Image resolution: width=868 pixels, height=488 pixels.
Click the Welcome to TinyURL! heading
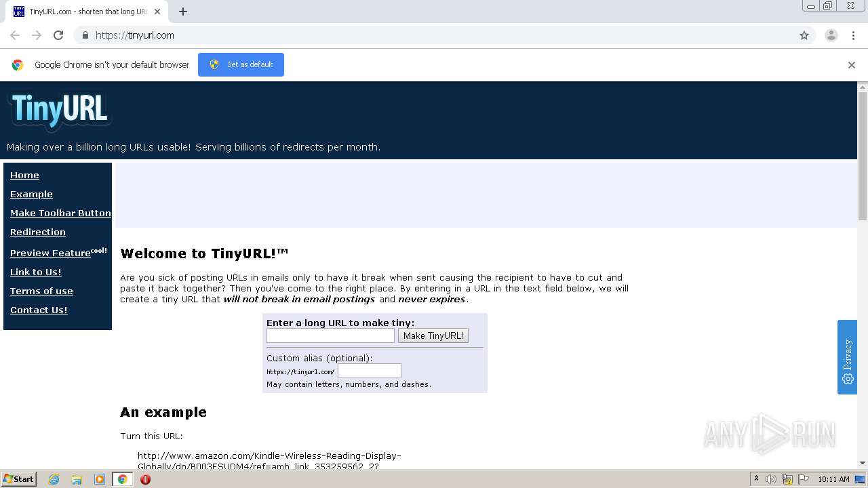tap(204, 253)
